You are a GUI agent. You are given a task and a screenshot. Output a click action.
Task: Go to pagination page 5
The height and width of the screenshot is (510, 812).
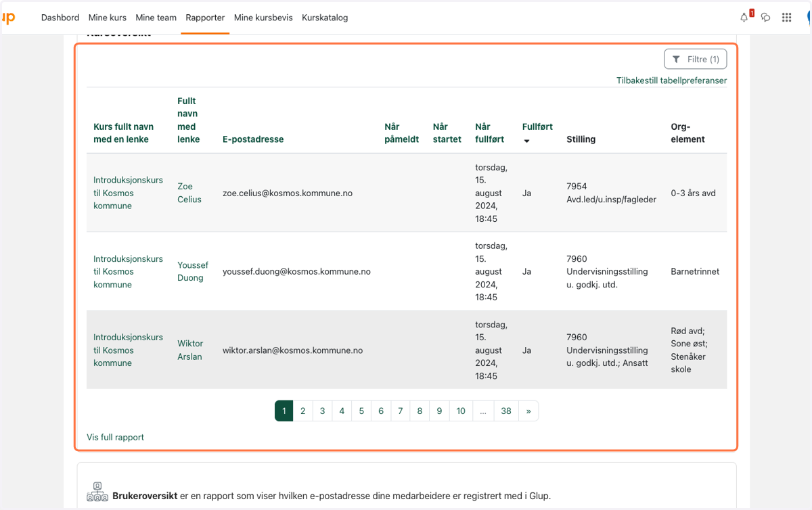click(x=361, y=411)
